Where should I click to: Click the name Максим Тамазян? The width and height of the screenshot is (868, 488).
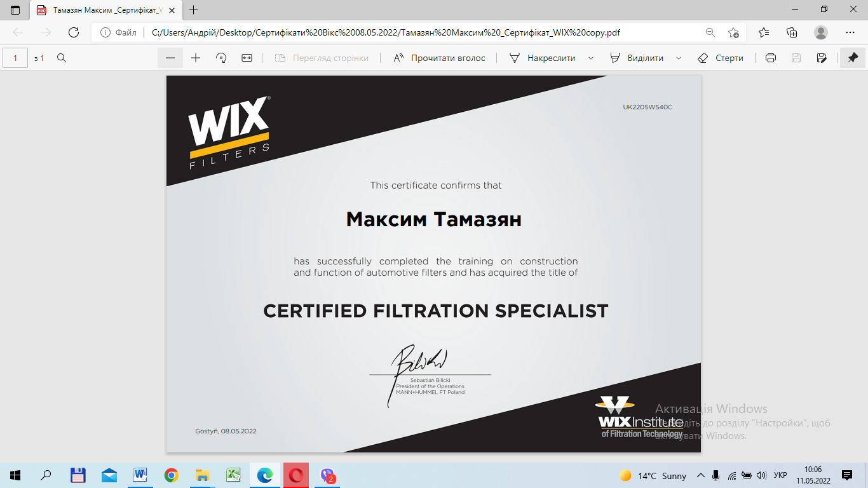coord(433,220)
